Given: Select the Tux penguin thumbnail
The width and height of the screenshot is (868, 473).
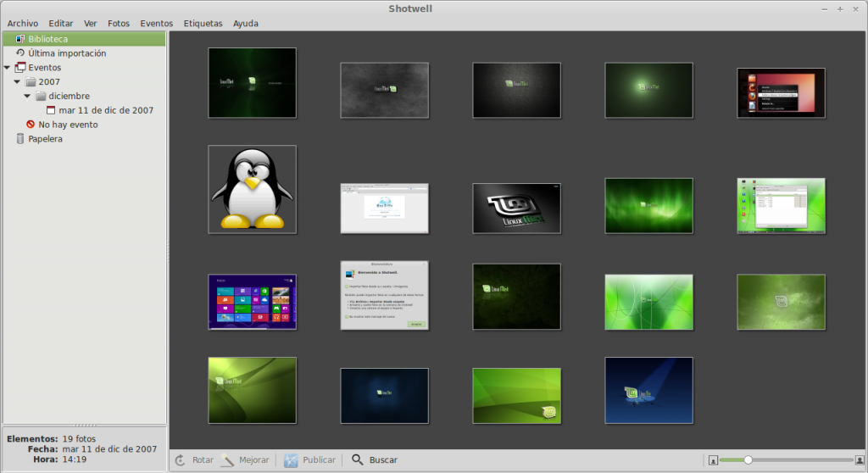Looking at the screenshot, I should (x=253, y=189).
